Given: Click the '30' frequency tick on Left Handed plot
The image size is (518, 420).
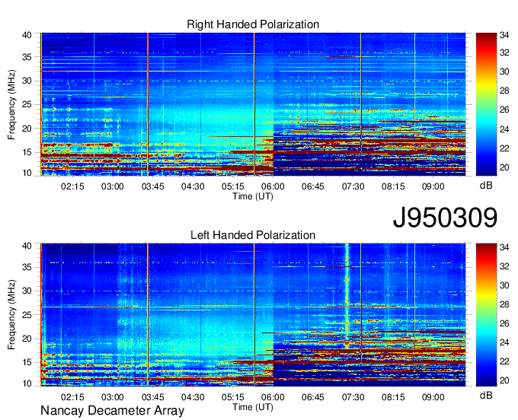Looking at the screenshot, I should (27, 291).
